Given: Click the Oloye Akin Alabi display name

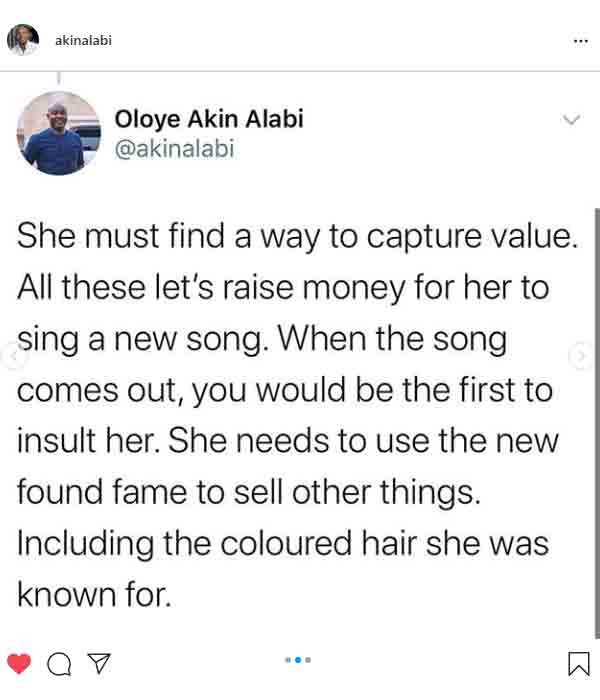Looking at the screenshot, I should 209,119.
